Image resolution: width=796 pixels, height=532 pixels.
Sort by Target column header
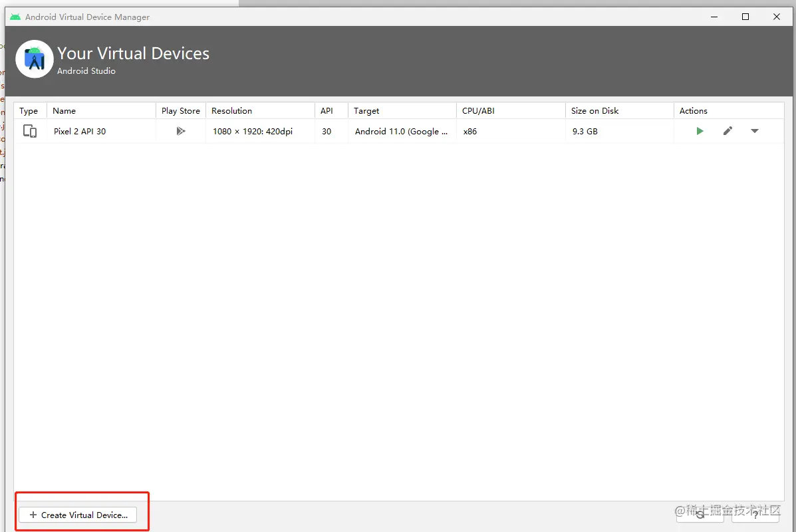click(x=402, y=110)
